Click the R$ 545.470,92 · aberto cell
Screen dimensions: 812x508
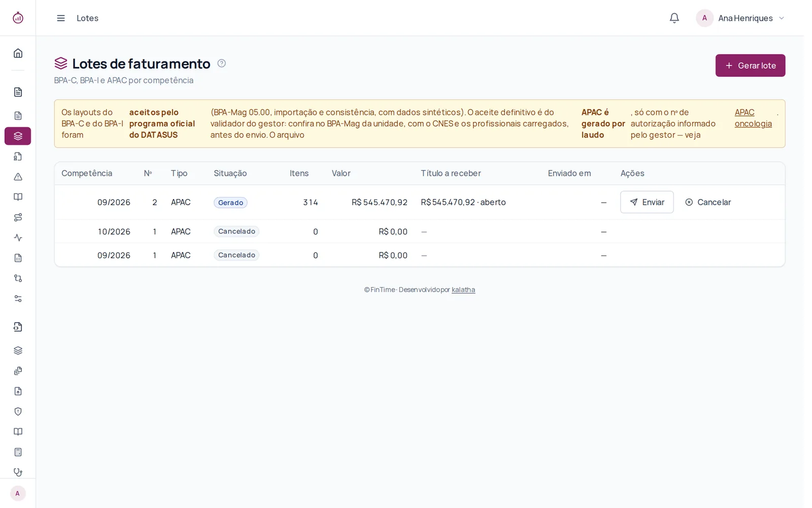[x=463, y=202]
